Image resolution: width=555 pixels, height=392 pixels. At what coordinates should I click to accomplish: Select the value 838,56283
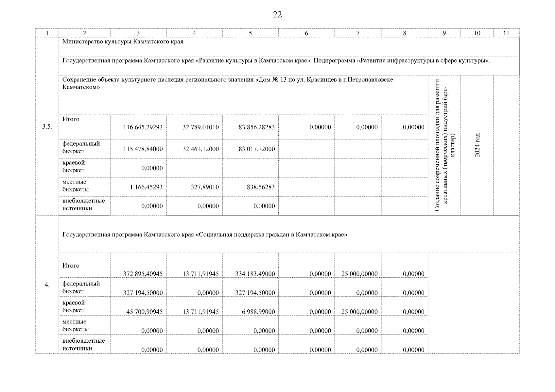[261, 187]
